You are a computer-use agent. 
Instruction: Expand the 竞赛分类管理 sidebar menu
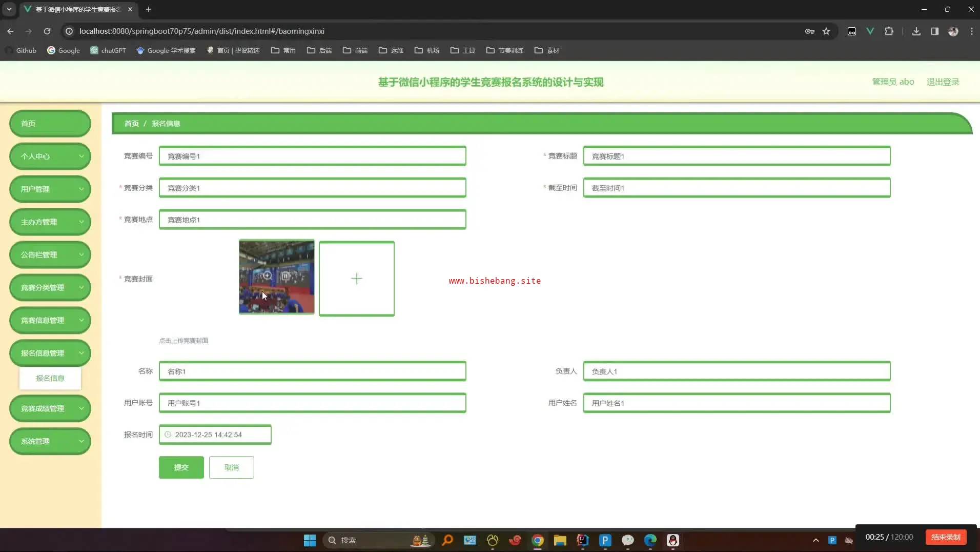50,288
